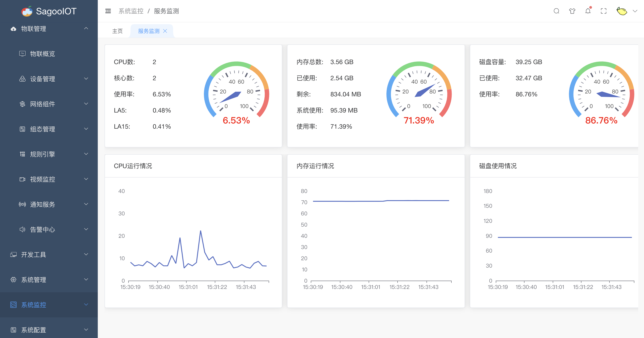Open user dropdown arrow beside avatar
644x338 pixels.
click(635, 11)
